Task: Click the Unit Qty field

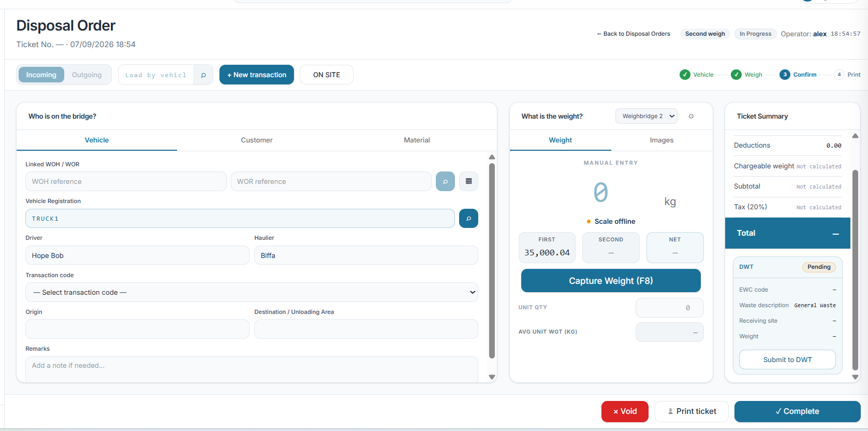Action: click(669, 308)
